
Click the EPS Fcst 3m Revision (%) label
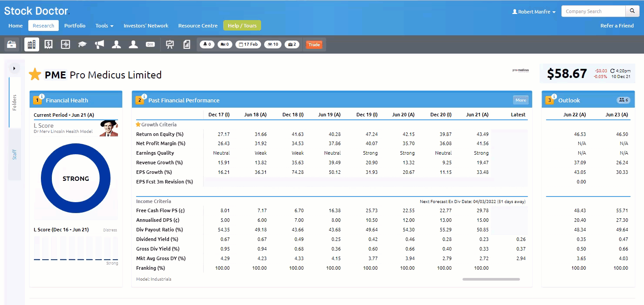tap(164, 182)
